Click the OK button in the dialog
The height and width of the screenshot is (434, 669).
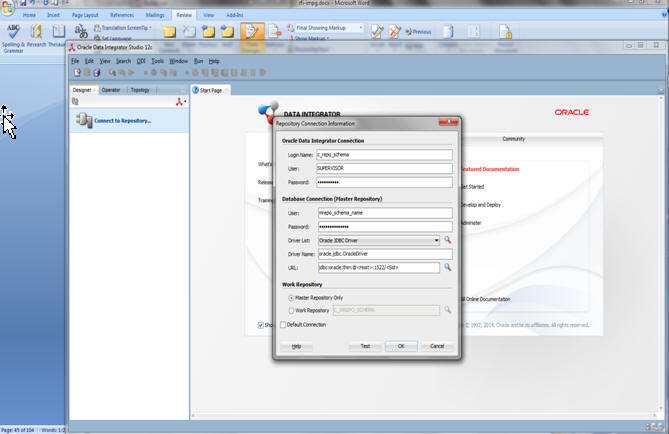tap(401, 346)
